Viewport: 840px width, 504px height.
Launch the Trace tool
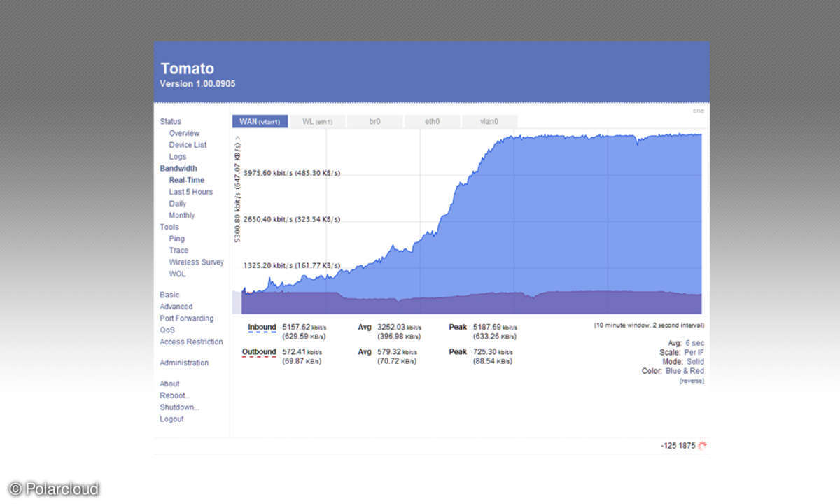pos(178,251)
